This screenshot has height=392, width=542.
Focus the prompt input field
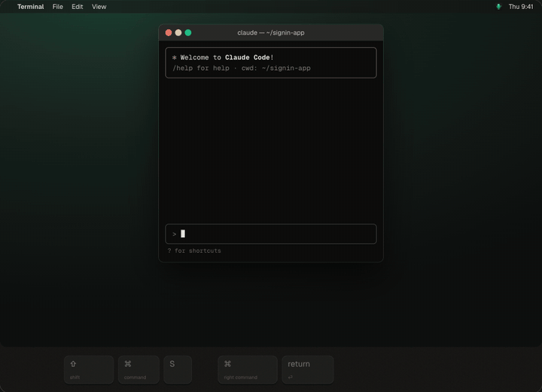[x=271, y=234]
